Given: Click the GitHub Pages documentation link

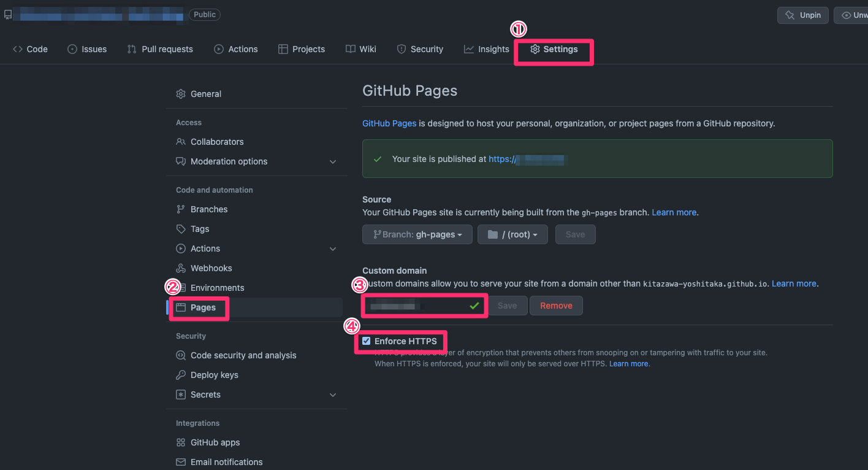Looking at the screenshot, I should pyautogui.click(x=389, y=123).
